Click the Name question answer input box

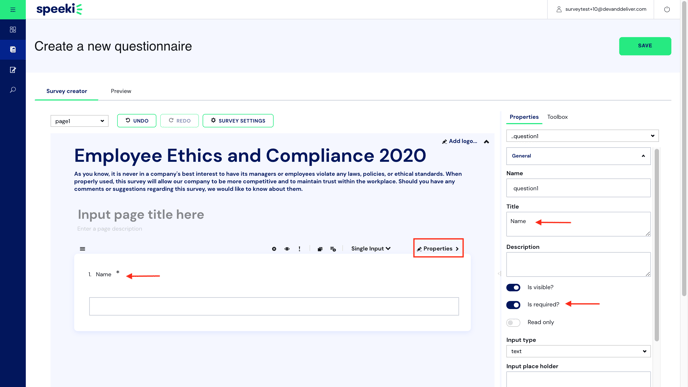click(274, 306)
